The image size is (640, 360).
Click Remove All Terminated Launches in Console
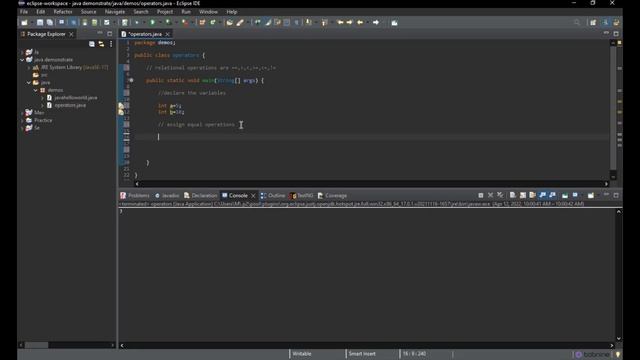click(500, 196)
